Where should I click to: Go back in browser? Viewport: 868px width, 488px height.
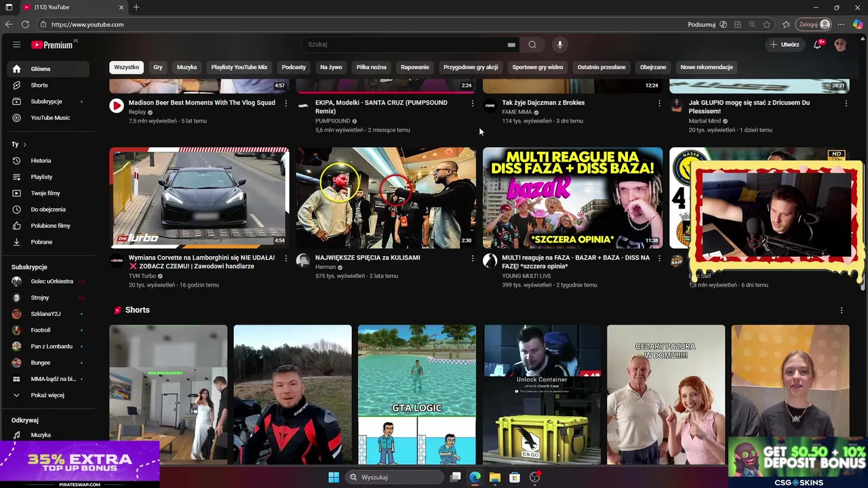pos(9,24)
